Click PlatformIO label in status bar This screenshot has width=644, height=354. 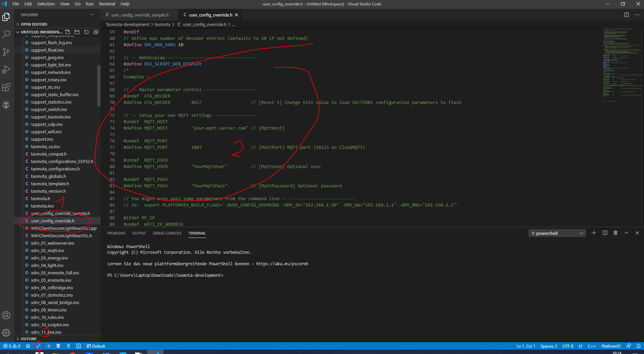(611, 346)
